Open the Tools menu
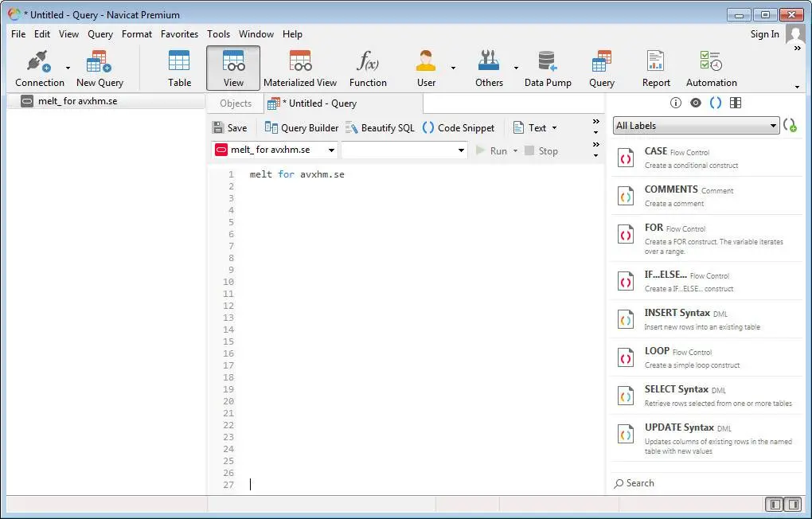The height and width of the screenshot is (519, 812). [x=218, y=34]
